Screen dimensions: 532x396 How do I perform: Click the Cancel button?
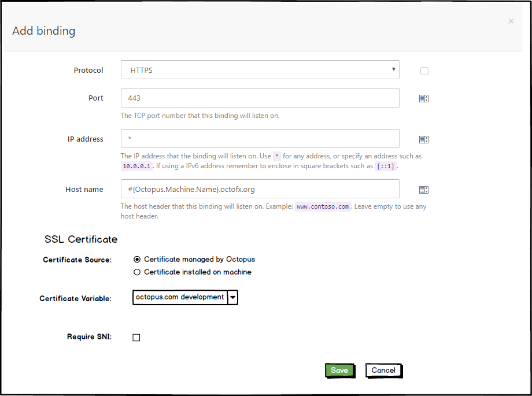[383, 370]
